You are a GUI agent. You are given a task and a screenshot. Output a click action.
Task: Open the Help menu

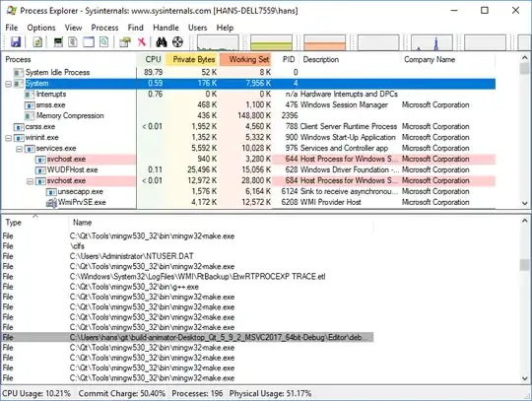(x=225, y=28)
